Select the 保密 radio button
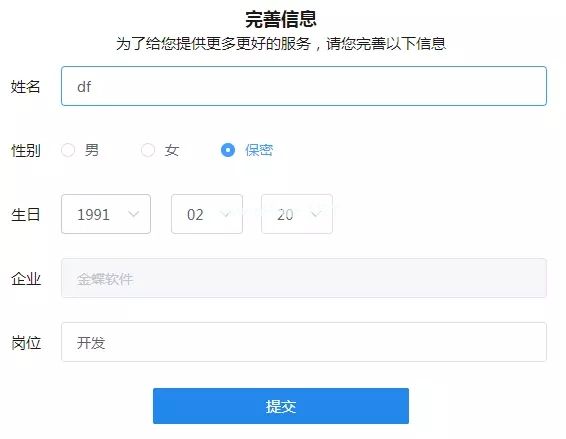 [x=228, y=150]
